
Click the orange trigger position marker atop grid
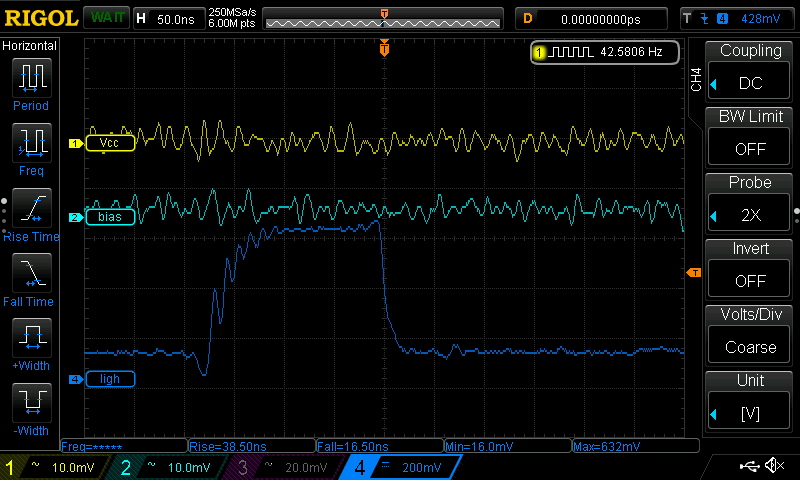(384, 48)
